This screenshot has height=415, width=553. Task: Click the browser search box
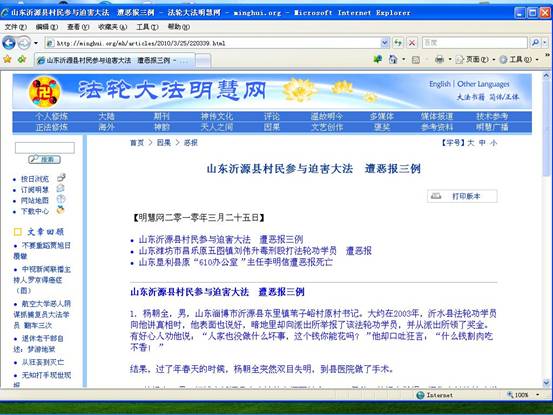tap(474, 43)
